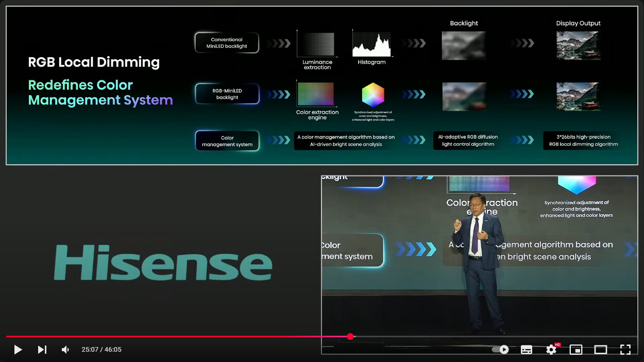This screenshot has width=644, height=362.
Task: Click the histogram chart image
Action: pyautogui.click(x=372, y=44)
